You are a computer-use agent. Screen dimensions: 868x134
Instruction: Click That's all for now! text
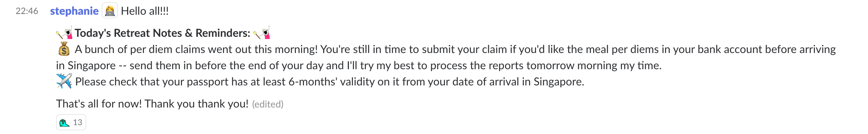[99, 104]
